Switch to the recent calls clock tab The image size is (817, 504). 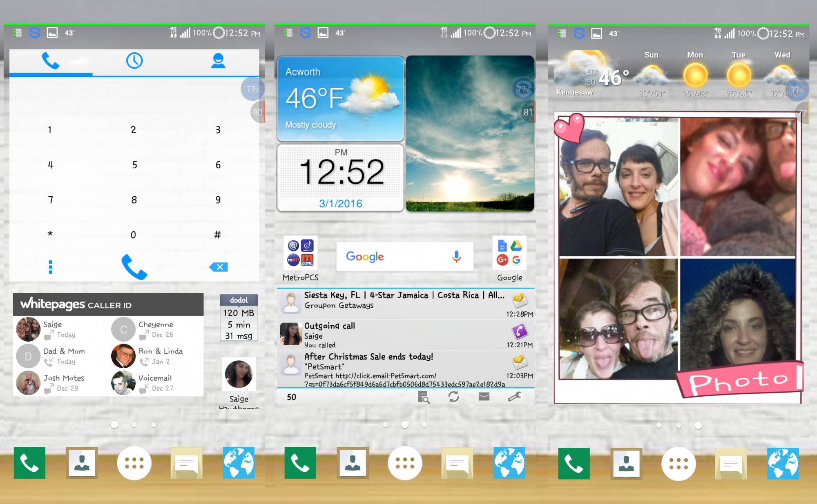(x=134, y=61)
